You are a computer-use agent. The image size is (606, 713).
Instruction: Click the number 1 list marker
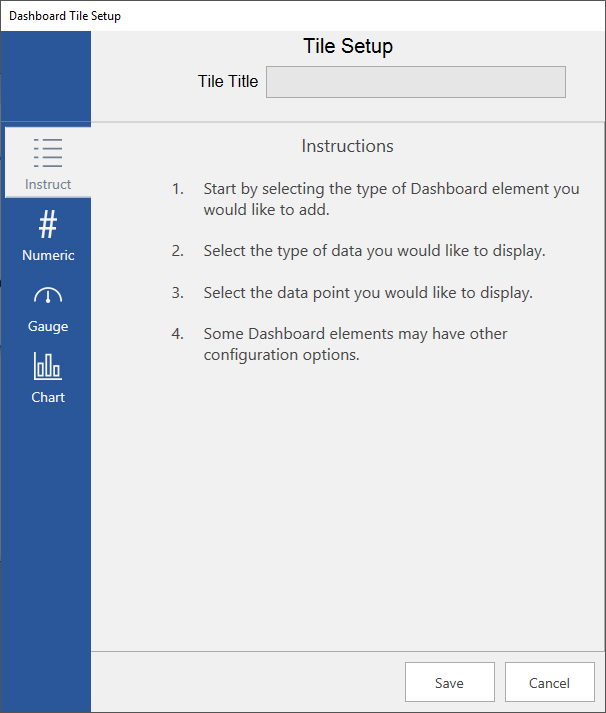(178, 189)
